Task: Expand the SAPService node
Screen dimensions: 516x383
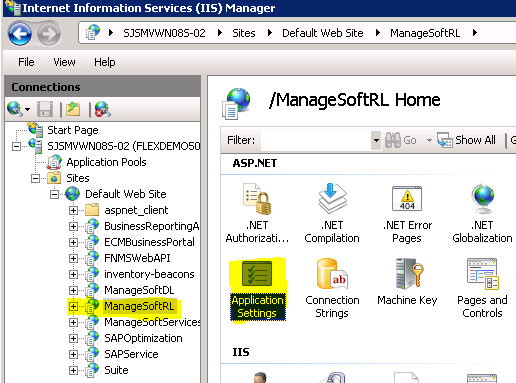Action: pyautogui.click(x=73, y=354)
